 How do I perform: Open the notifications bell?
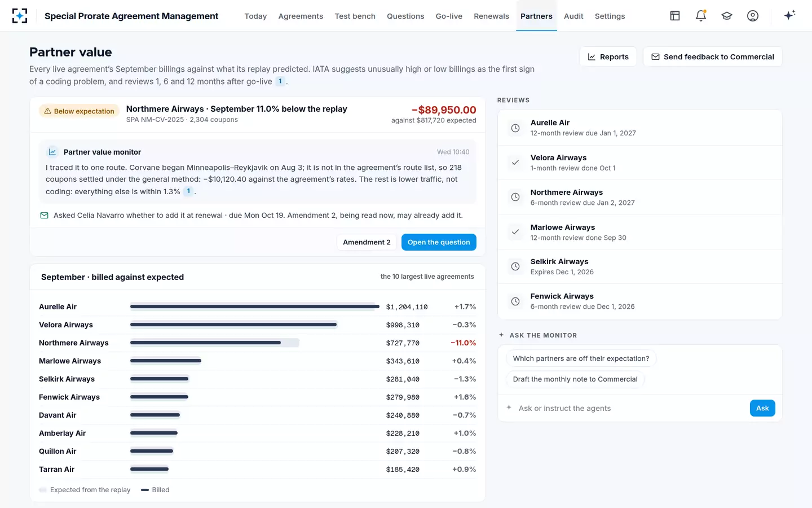(701, 16)
